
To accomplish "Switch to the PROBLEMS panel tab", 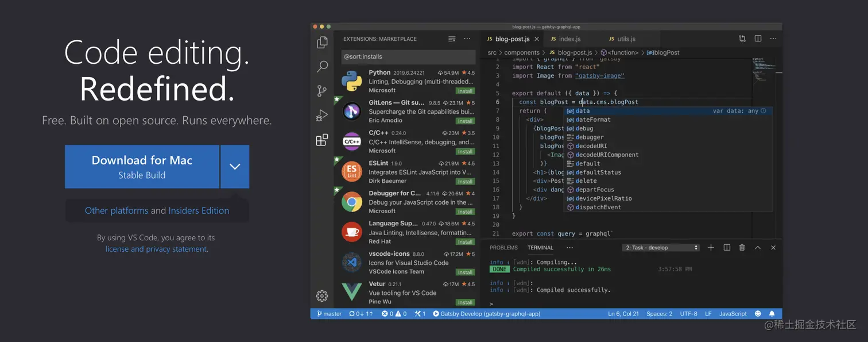I will [x=503, y=248].
